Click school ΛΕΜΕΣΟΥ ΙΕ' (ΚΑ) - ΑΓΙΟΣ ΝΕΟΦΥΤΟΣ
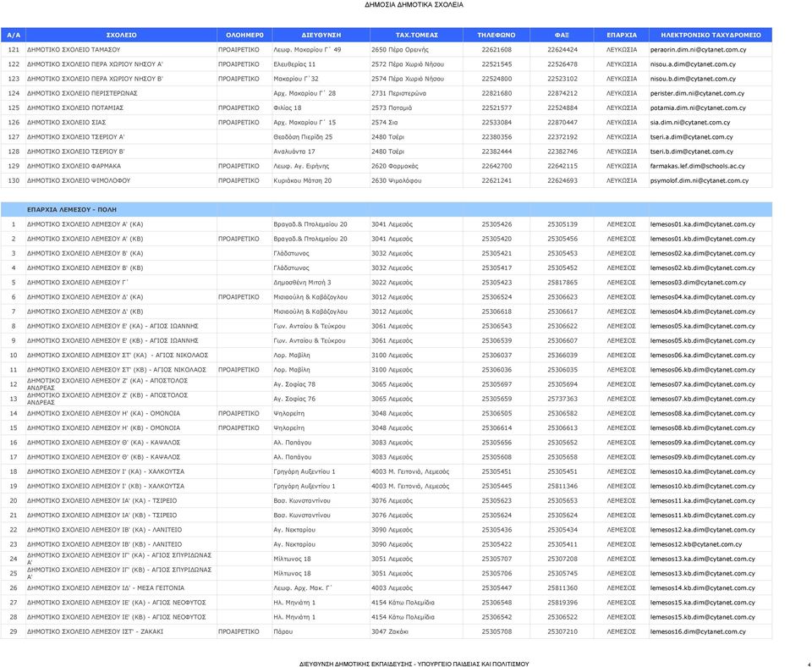The height and width of the screenshot is (667, 812). (117, 602)
